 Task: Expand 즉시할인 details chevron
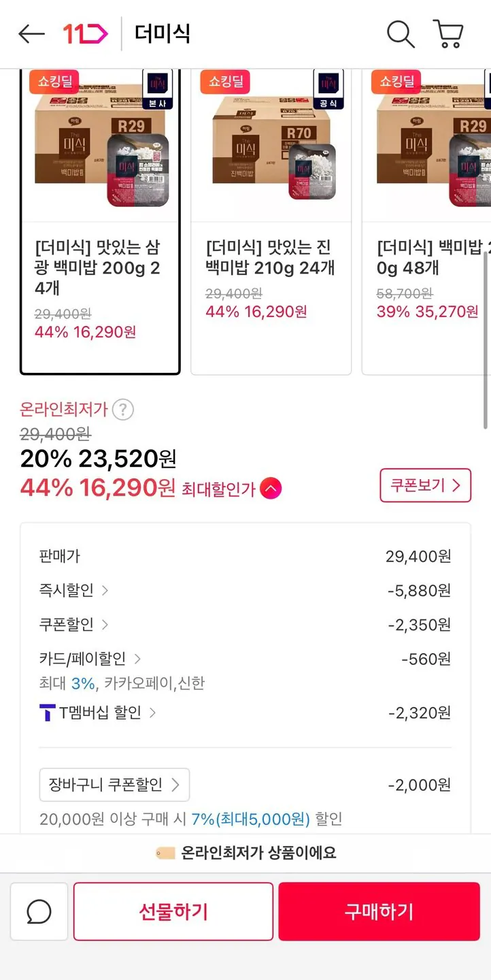pyautogui.click(x=105, y=591)
